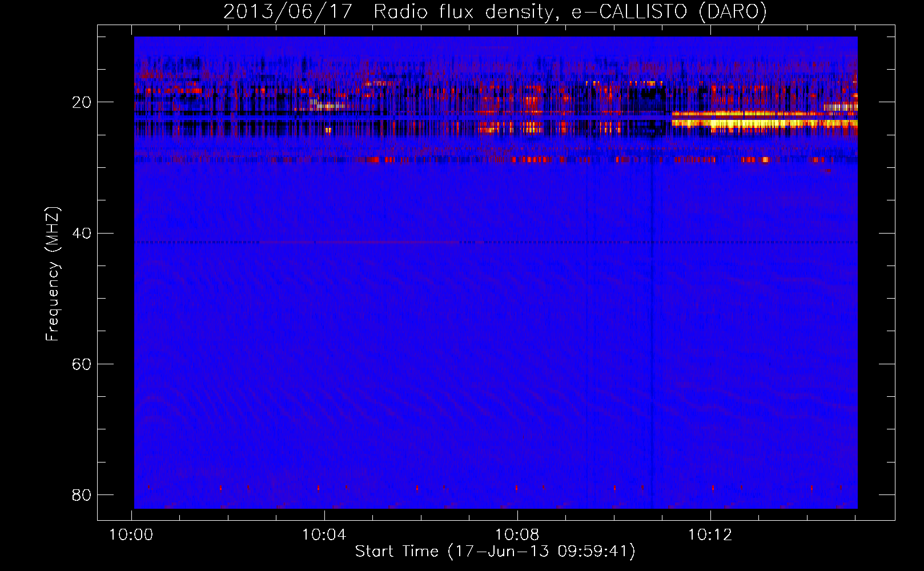The image size is (924, 571).
Task: Click the 20 MHz frequency tick label
Action: pos(82,103)
